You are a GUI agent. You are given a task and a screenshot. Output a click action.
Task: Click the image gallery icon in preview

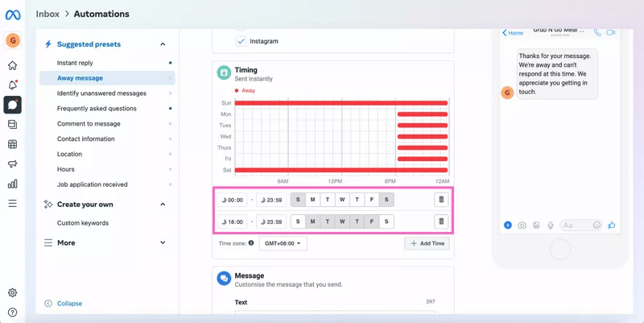[536, 226]
